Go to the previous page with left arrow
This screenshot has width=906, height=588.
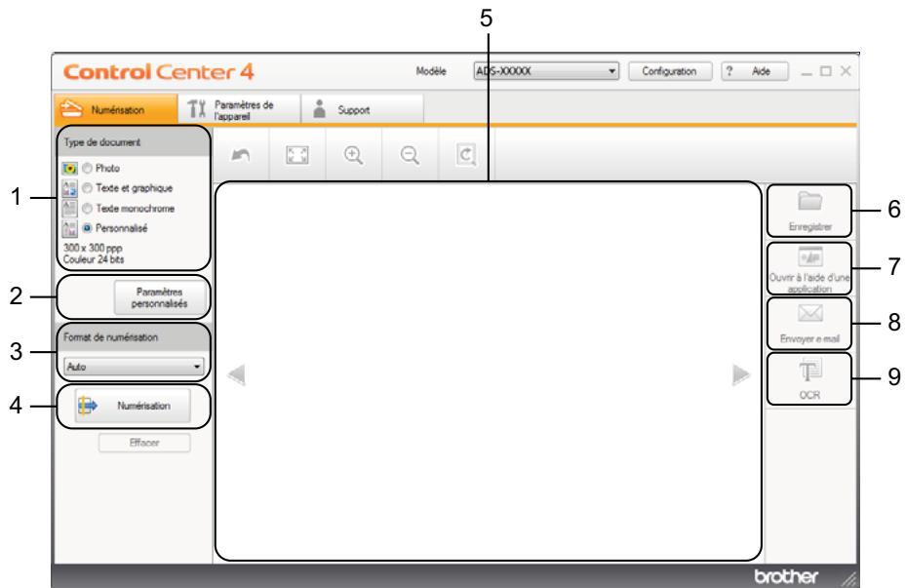(x=236, y=374)
